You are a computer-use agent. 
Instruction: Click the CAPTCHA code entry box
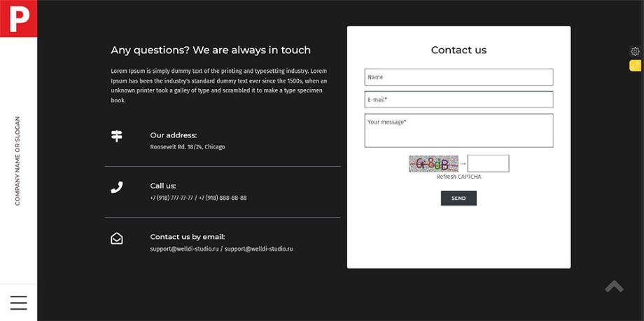point(488,164)
